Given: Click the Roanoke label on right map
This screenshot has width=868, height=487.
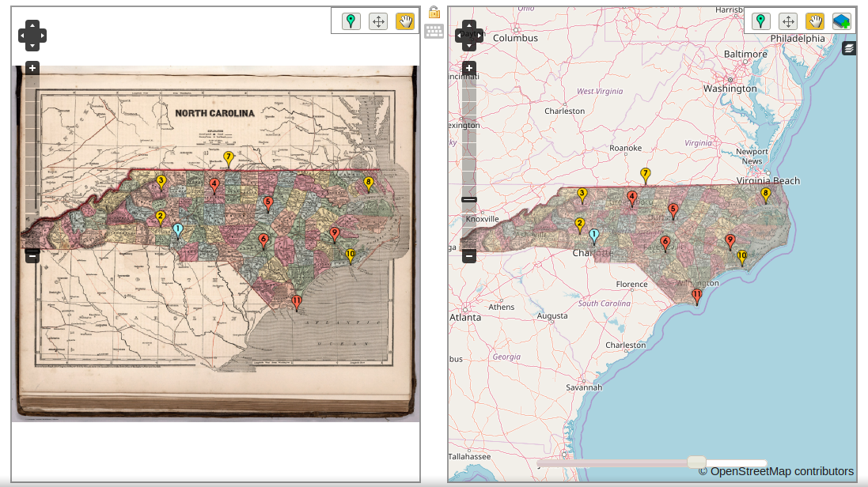Looking at the screenshot, I should click(x=626, y=148).
